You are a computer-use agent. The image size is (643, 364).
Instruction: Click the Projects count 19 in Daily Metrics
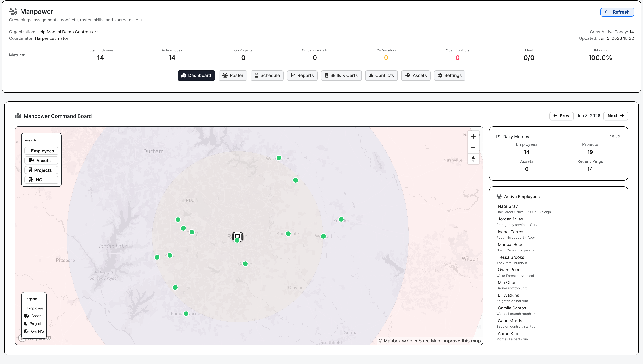click(590, 152)
